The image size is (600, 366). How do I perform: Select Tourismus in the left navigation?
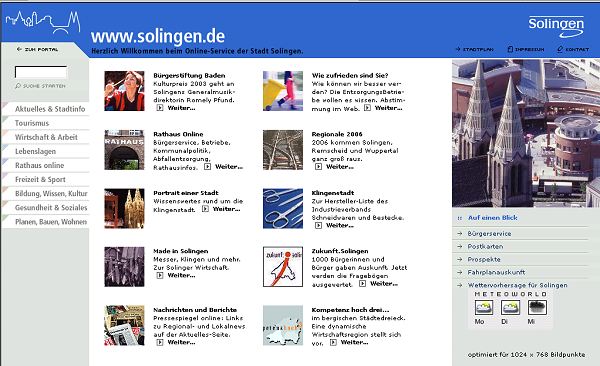pos(32,123)
